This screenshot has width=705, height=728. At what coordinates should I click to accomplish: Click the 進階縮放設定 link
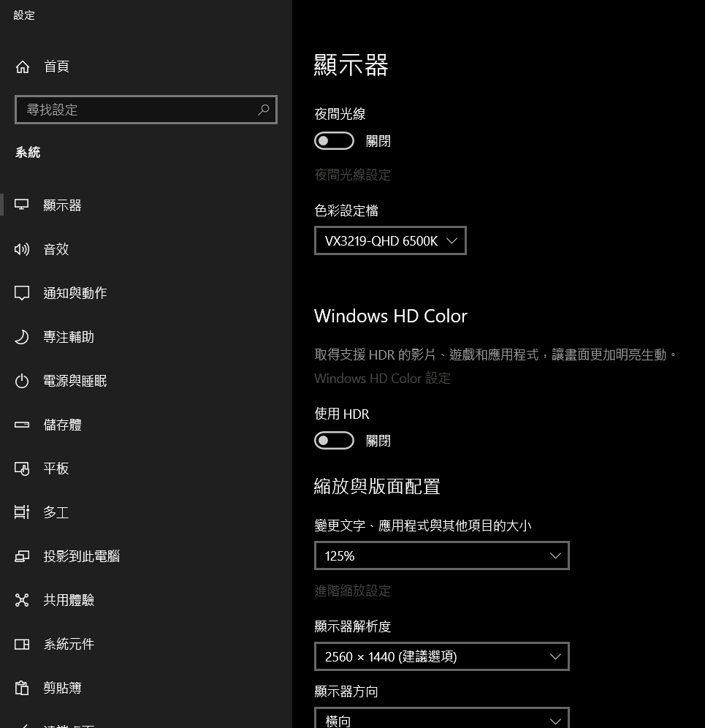click(353, 591)
